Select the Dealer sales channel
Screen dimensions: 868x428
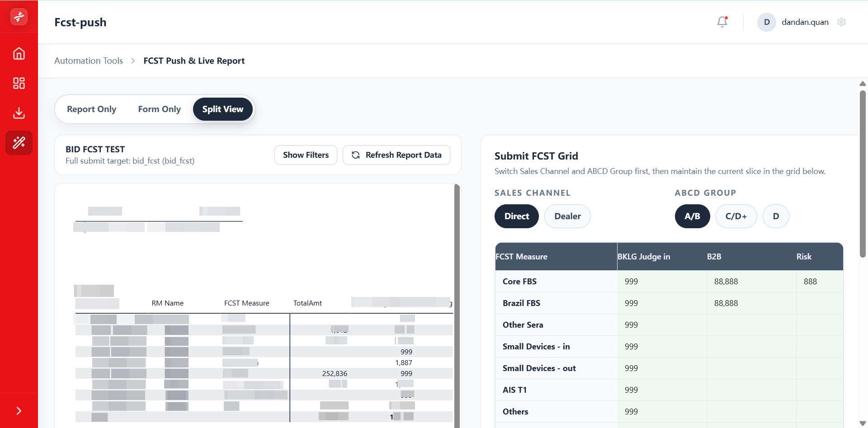point(567,216)
